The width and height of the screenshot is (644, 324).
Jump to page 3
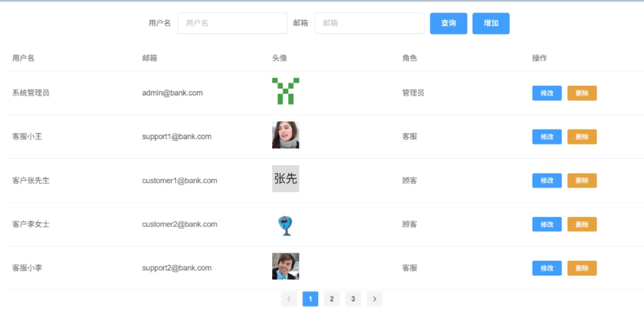point(353,299)
